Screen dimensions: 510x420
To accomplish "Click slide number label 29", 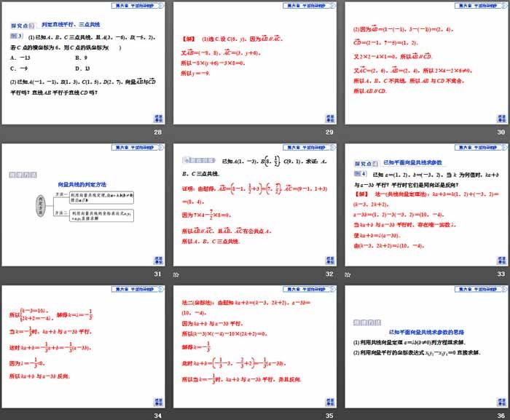I will (329, 132).
